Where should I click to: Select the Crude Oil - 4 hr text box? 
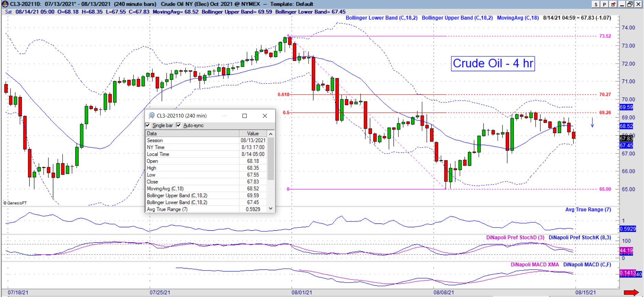pyautogui.click(x=493, y=64)
